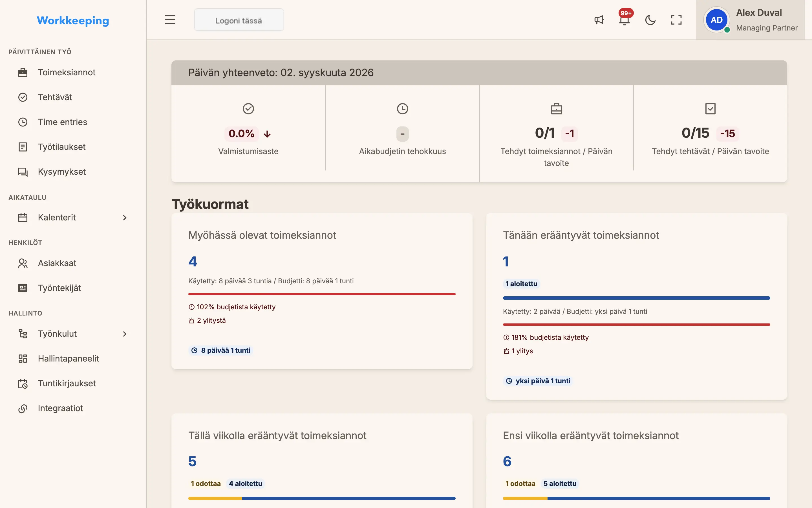This screenshot has width=812, height=508.
Task: Click 4 aloitettu badge under Tällä viikolla
Action: (x=246, y=484)
